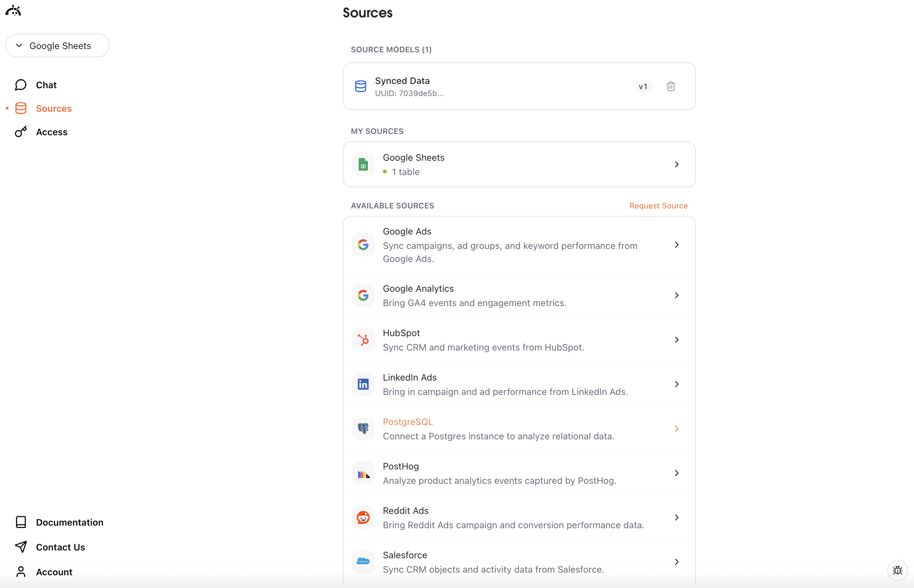
Task: Delete the Synced Data model via trash icon
Action: click(671, 86)
